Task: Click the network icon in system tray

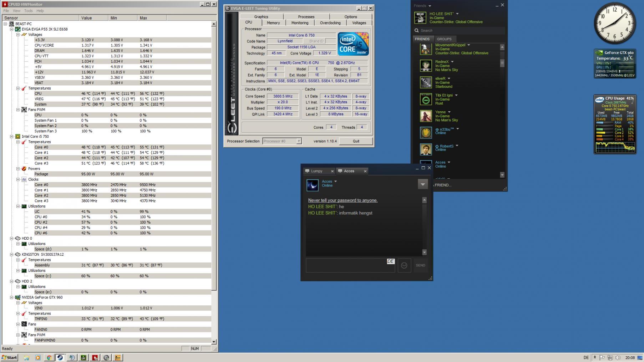Action: [610, 357]
